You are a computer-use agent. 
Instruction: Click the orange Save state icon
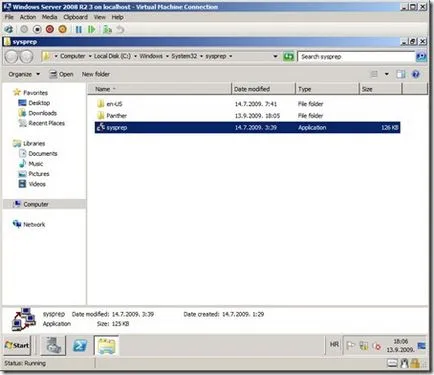[x=62, y=30]
